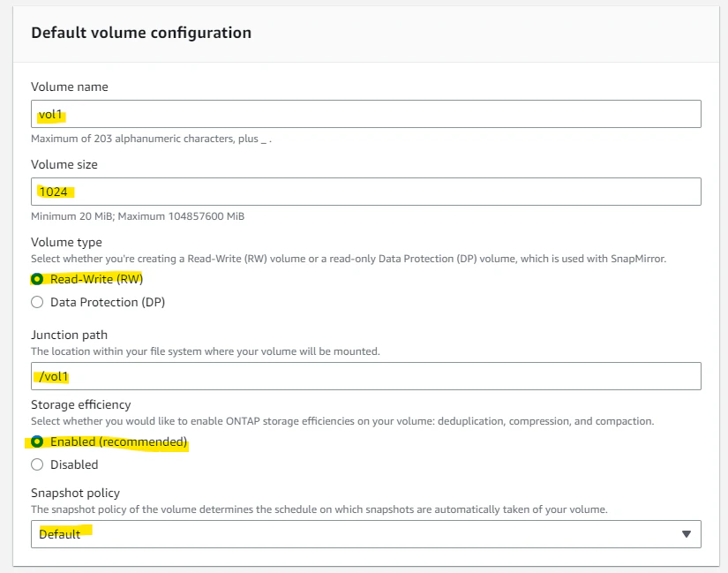Click the Minimum 20 MiB hint text

(x=138, y=216)
